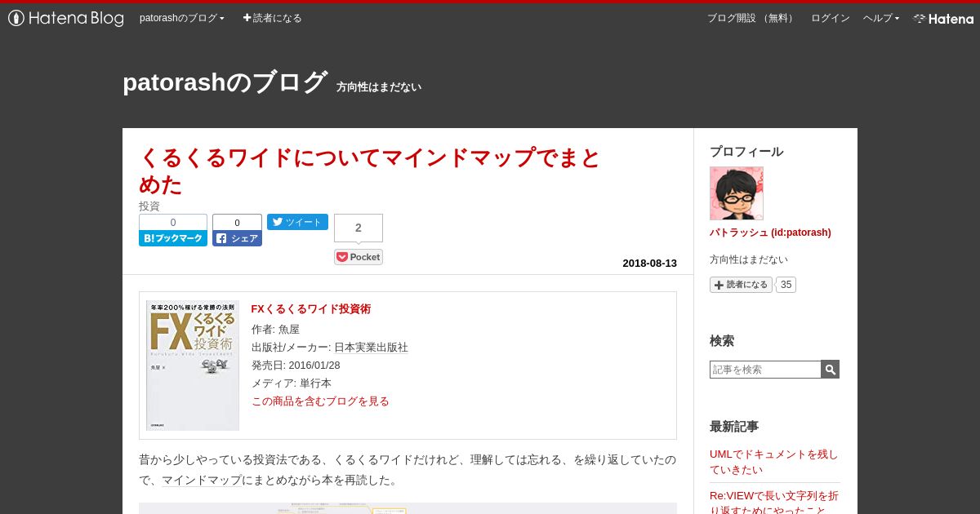This screenshot has width=980, height=514.
Task: Open the Hatena logo at top right
Action: pyautogui.click(x=943, y=18)
